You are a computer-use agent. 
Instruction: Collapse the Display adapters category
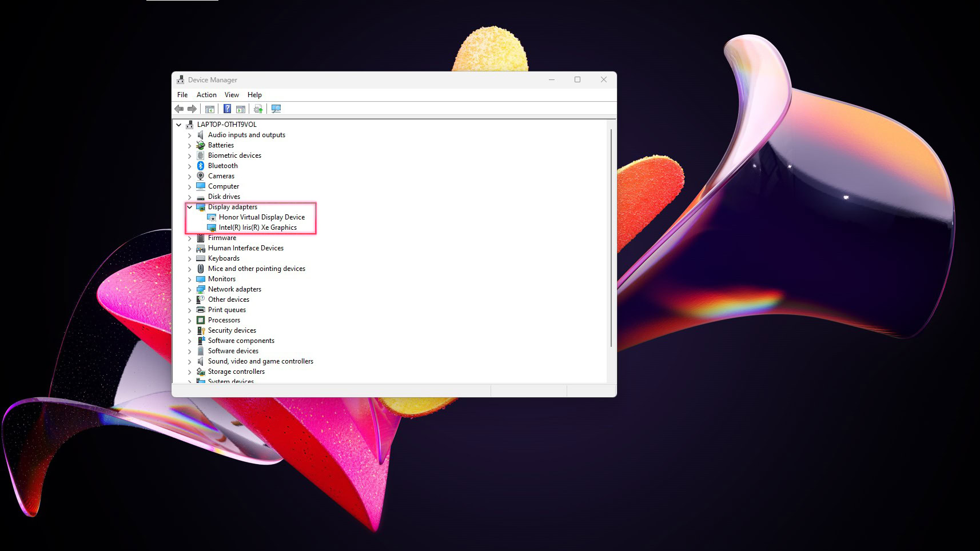190,207
